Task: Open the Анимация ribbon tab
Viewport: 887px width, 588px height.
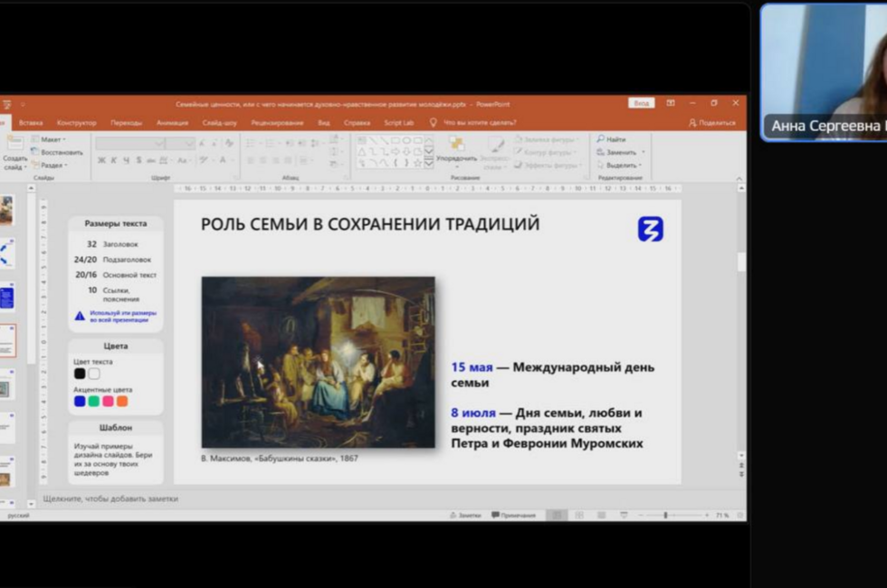Action: [173, 123]
